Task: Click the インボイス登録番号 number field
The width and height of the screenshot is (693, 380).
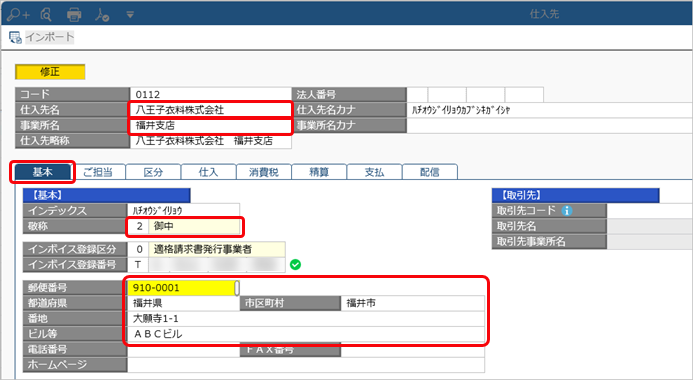Action: tap(217, 265)
